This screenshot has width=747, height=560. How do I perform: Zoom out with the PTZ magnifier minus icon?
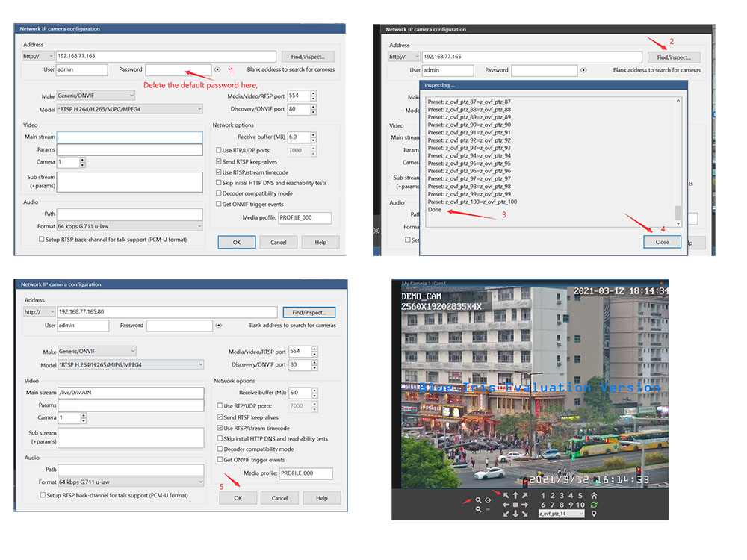(478, 509)
